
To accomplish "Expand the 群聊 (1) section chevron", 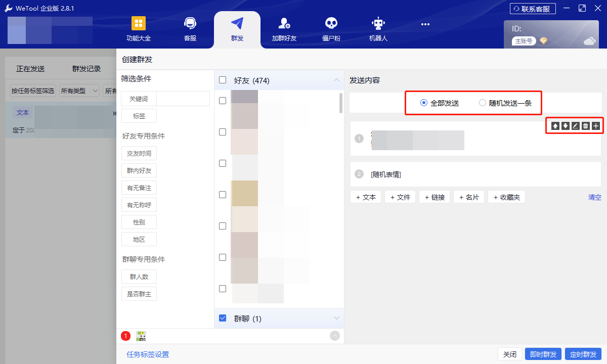I will (x=336, y=318).
